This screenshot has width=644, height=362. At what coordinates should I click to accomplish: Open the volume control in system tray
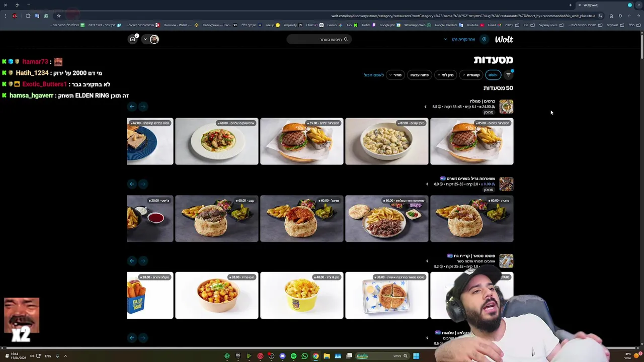click(32, 356)
